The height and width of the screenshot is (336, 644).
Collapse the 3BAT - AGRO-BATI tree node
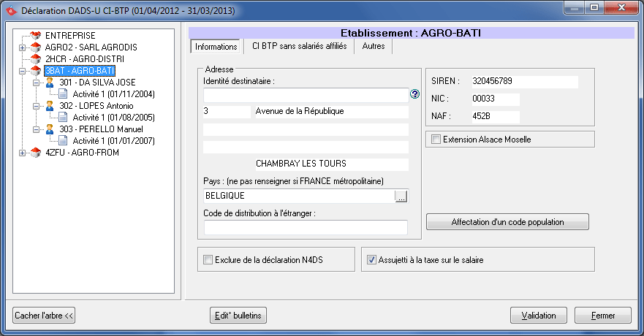(x=22, y=71)
